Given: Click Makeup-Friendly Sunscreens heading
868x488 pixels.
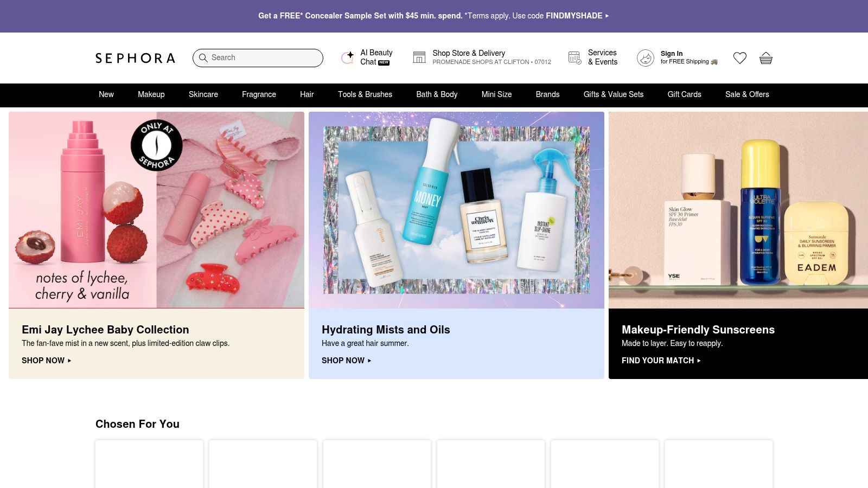Looking at the screenshot, I should pyautogui.click(x=698, y=330).
